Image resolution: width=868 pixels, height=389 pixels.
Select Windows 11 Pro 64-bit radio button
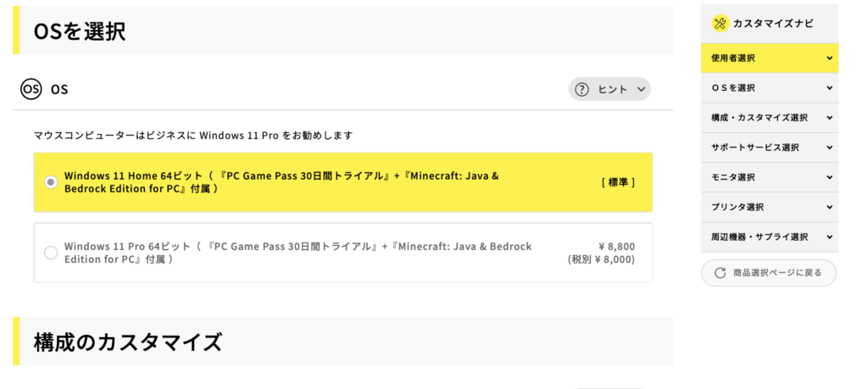[51, 253]
